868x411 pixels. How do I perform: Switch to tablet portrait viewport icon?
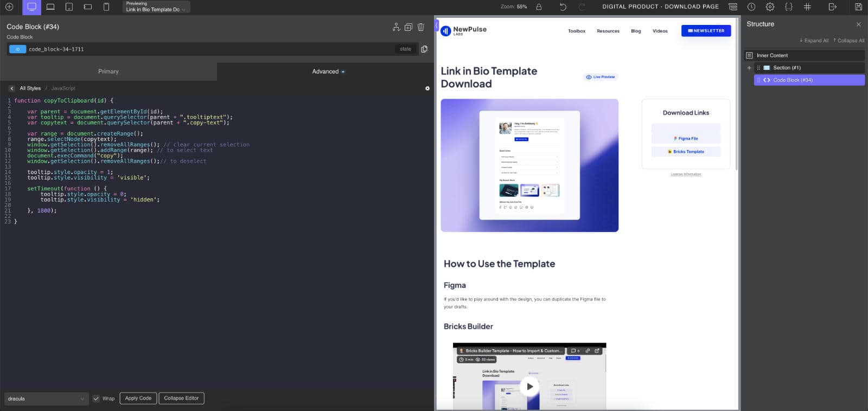(69, 7)
